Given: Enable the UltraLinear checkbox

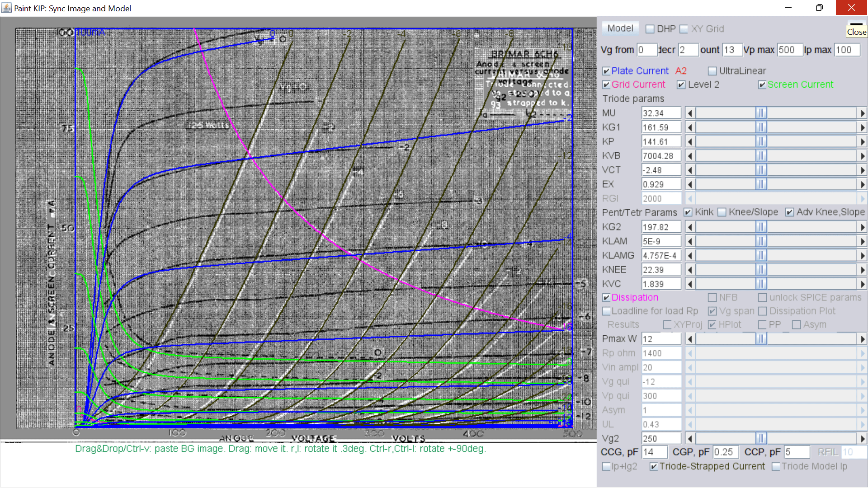Looking at the screenshot, I should click(x=712, y=71).
